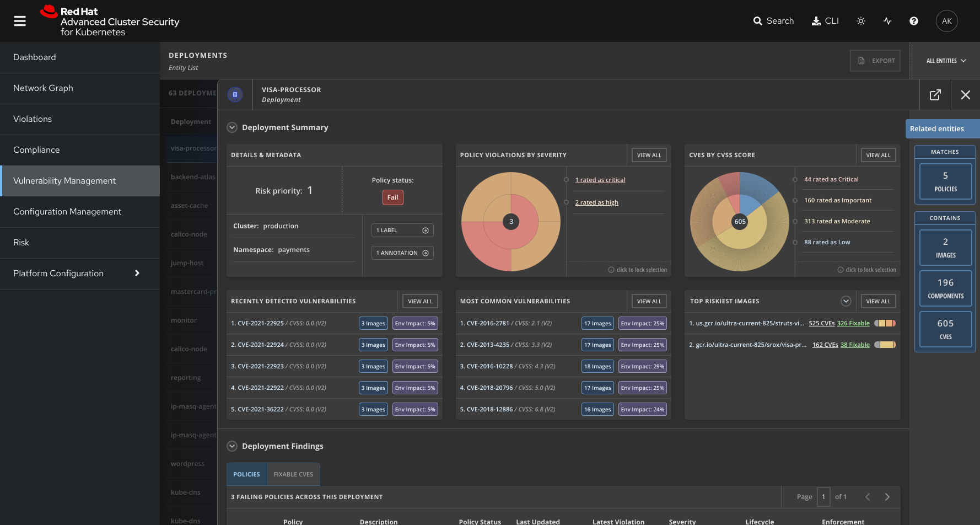Open the system health pulse icon
This screenshot has width=980, height=525.
[x=887, y=21]
